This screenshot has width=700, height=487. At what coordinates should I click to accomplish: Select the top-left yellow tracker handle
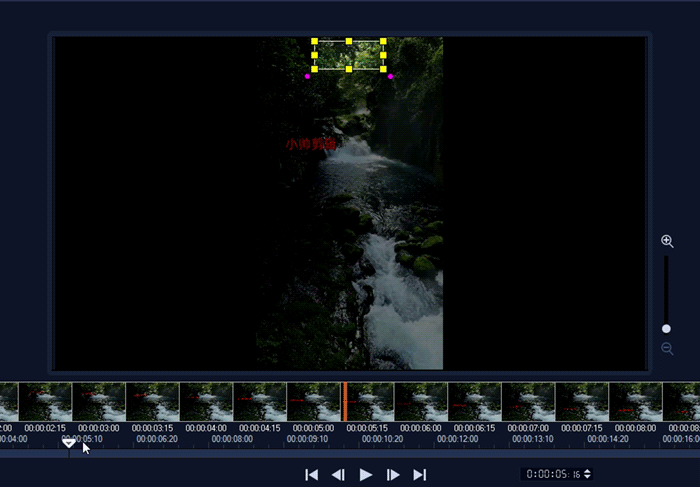(x=314, y=41)
